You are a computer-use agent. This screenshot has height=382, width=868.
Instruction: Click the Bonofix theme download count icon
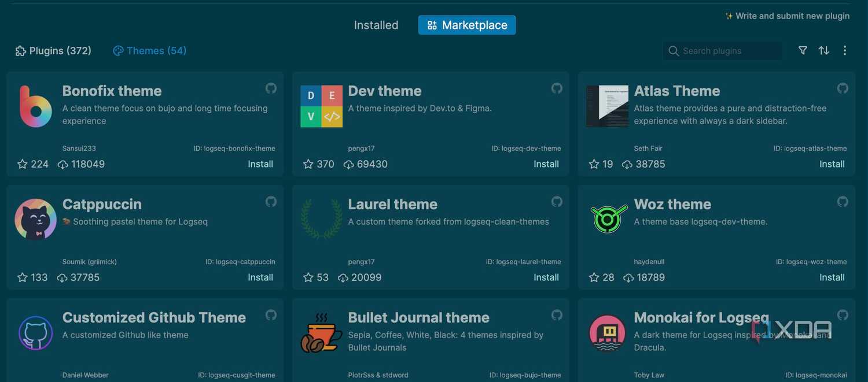click(62, 165)
